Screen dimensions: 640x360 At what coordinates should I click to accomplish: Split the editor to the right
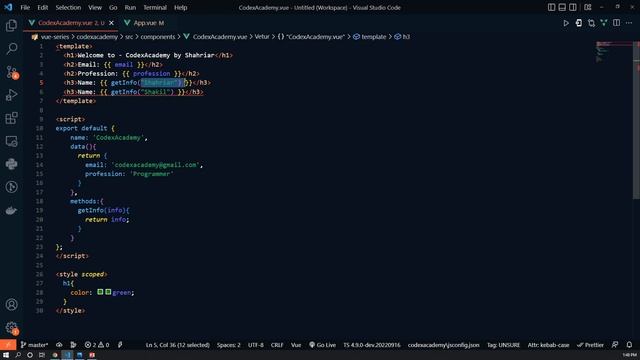tap(616, 23)
